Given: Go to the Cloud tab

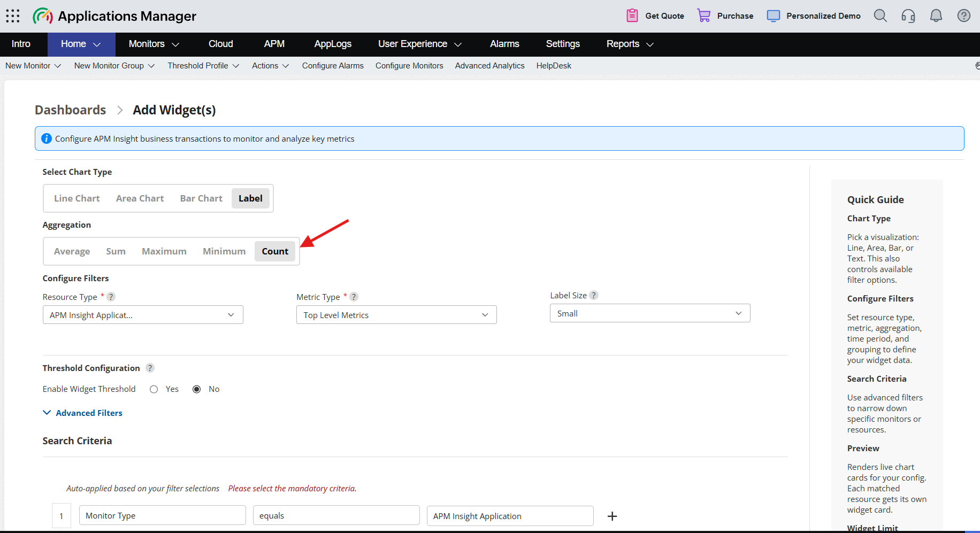Looking at the screenshot, I should [x=220, y=44].
